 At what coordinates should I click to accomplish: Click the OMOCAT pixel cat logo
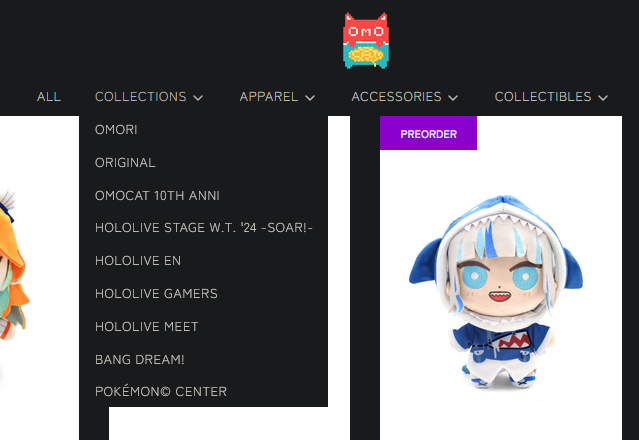point(366,40)
